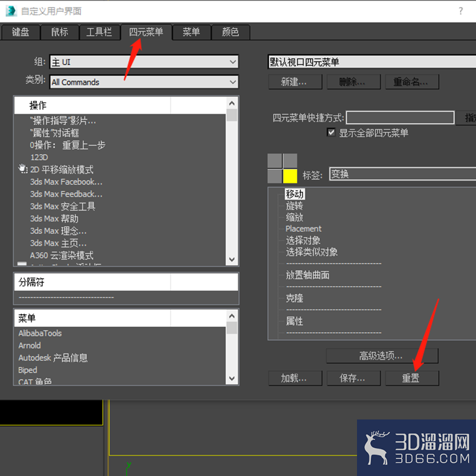Click the 保存... button
This screenshot has width=476, height=476.
(x=353, y=378)
